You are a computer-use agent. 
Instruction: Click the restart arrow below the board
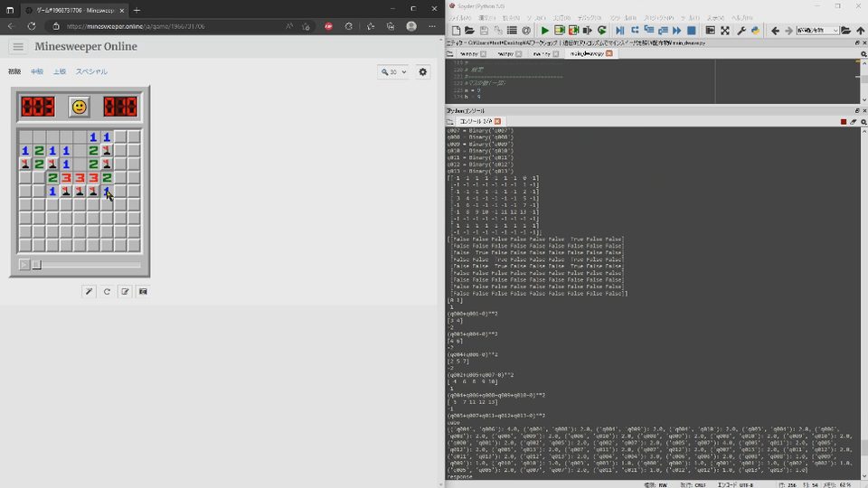(107, 292)
